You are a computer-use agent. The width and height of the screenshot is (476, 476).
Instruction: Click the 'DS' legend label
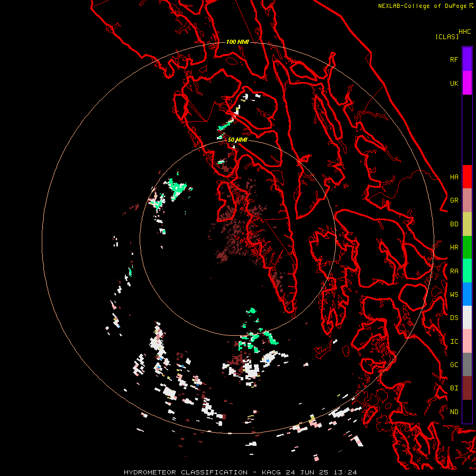tap(454, 318)
